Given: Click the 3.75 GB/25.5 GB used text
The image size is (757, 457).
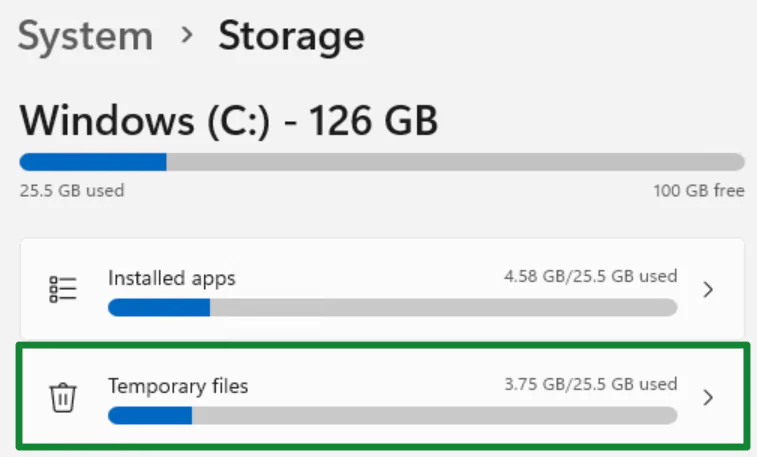Looking at the screenshot, I should [590, 383].
